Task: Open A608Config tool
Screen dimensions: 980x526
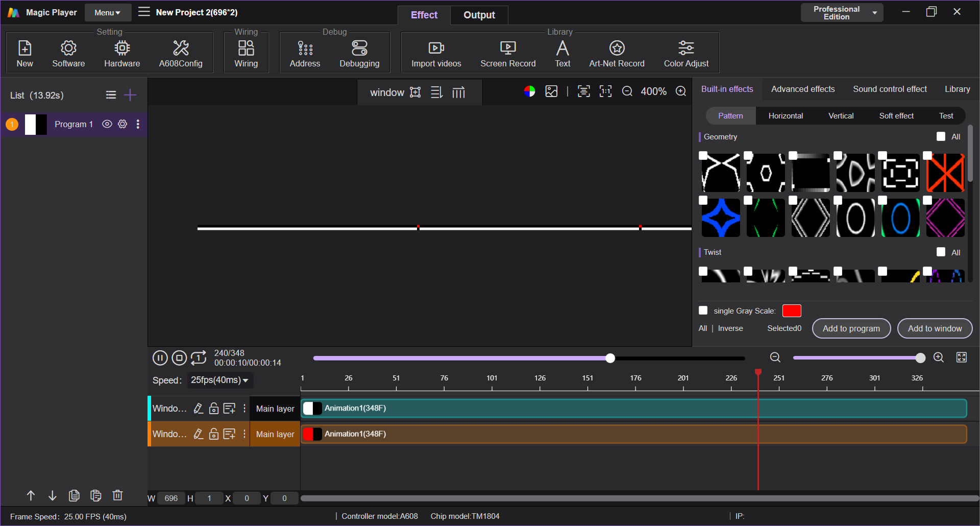Action: (181, 53)
